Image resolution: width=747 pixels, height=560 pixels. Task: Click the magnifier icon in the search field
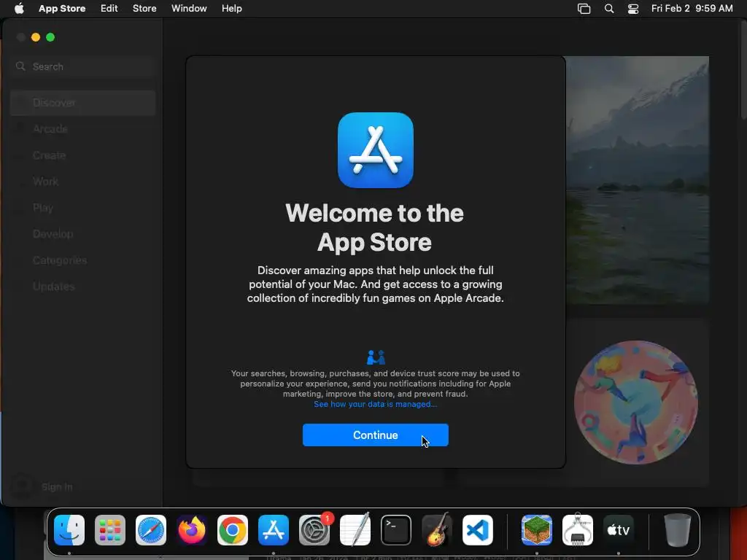(20, 66)
